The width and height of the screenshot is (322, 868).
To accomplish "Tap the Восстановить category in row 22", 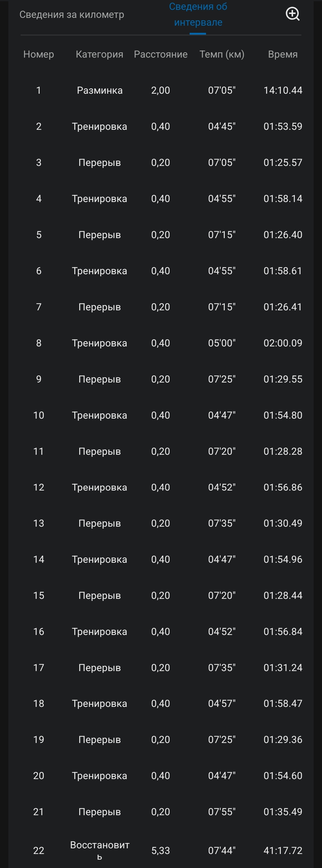I will [x=100, y=850].
